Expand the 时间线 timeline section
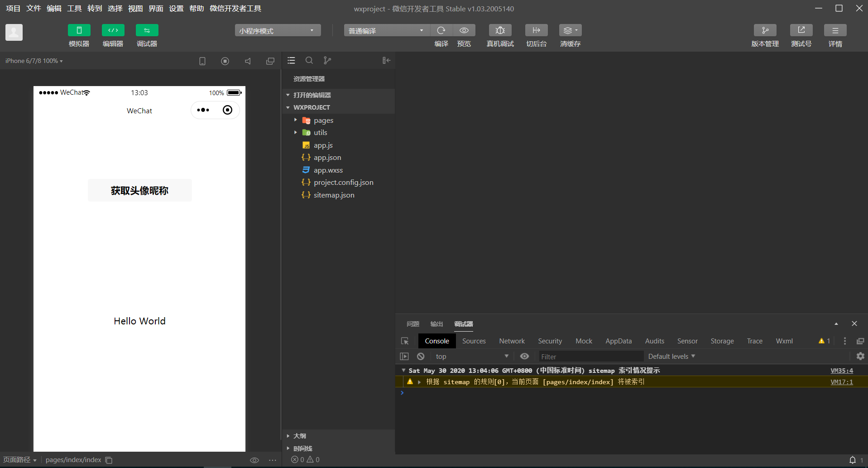The height and width of the screenshot is (468, 868). 338,449
